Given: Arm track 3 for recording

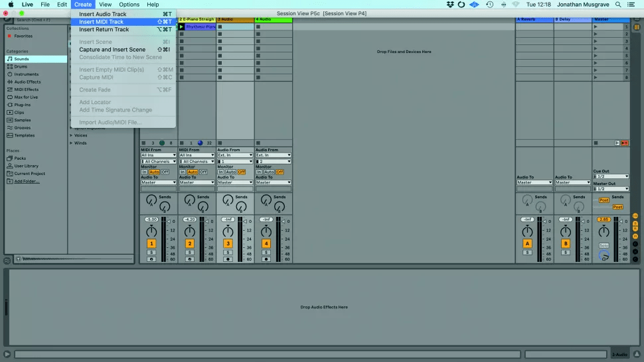Looking at the screenshot, I should coord(228,259).
